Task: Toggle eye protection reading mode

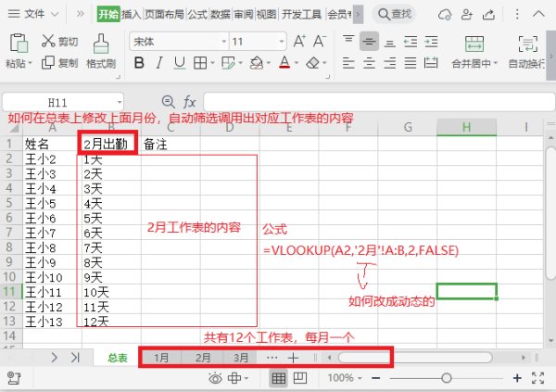Action: [x=215, y=378]
